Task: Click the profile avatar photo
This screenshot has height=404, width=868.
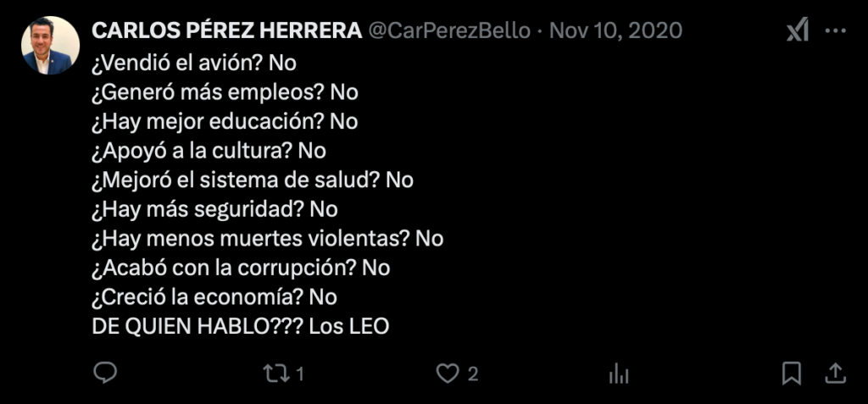Action: point(47,46)
